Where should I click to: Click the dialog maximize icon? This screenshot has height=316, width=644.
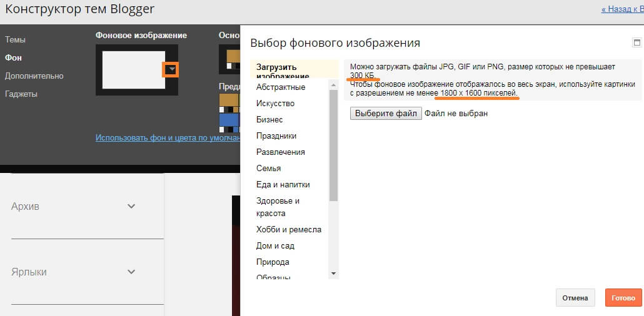pyautogui.click(x=637, y=42)
